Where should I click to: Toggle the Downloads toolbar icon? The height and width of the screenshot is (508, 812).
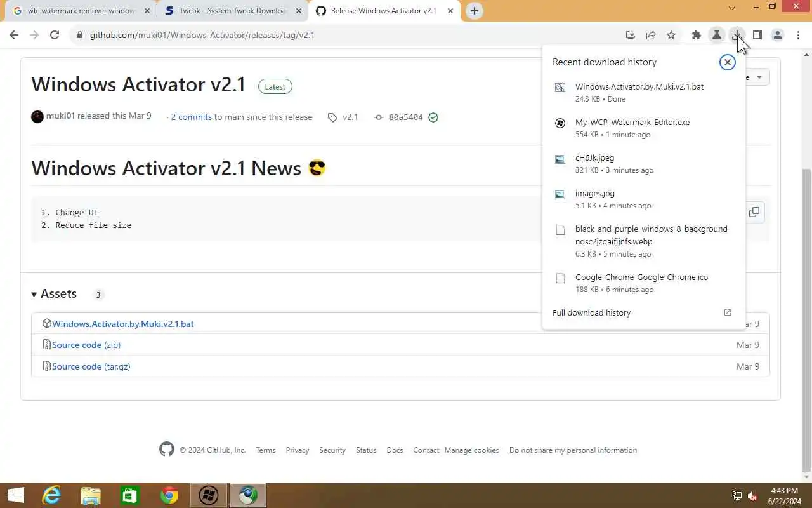(x=737, y=35)
